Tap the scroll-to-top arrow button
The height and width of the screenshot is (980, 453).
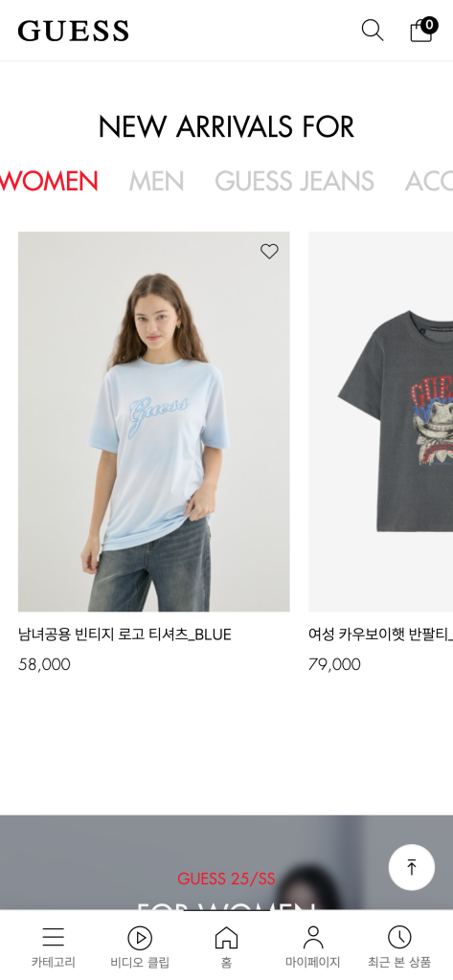tap(412, 867)
